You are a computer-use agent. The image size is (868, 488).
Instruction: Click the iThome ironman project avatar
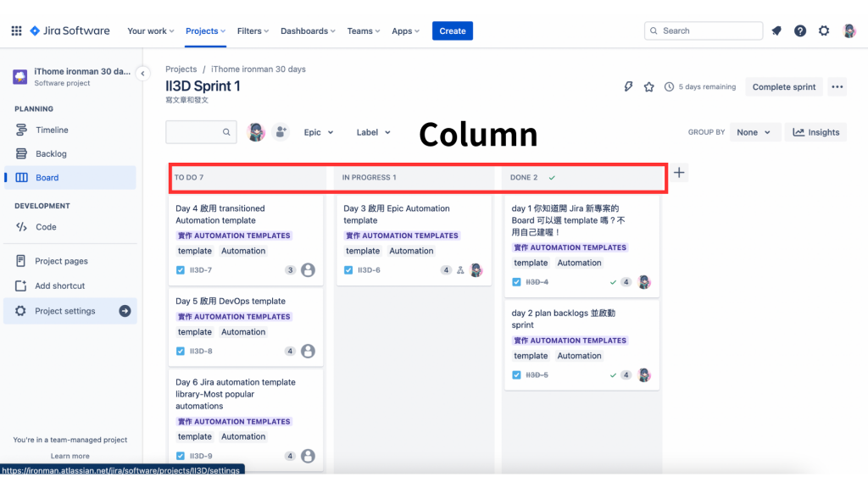(x=20, y=77)
